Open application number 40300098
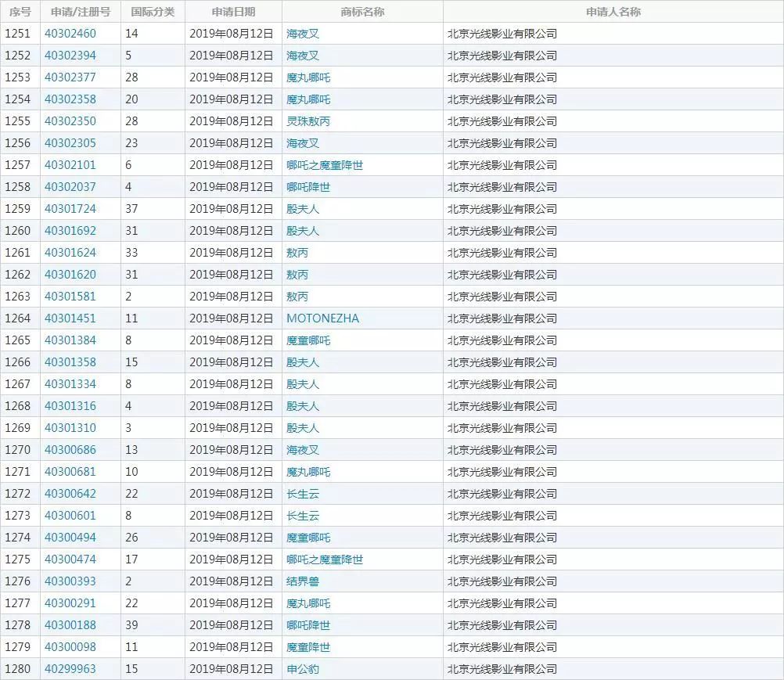The height and width of the screenshot is (680, 784). 70,647
